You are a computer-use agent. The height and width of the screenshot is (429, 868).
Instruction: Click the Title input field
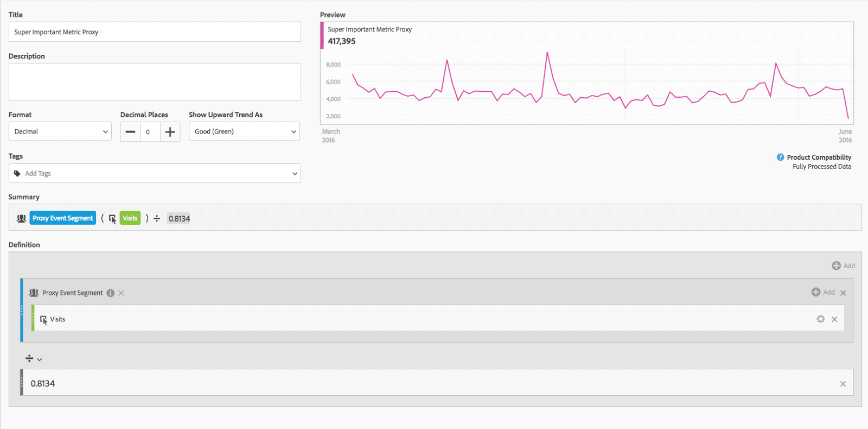click(x=155, y=32)
